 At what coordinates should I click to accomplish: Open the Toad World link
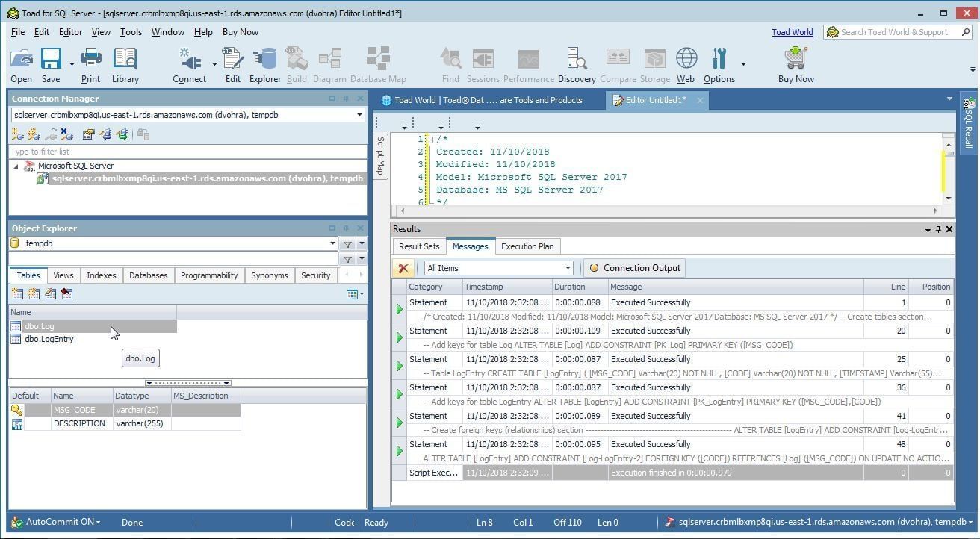pyautogui.click(x=793, y=32)
